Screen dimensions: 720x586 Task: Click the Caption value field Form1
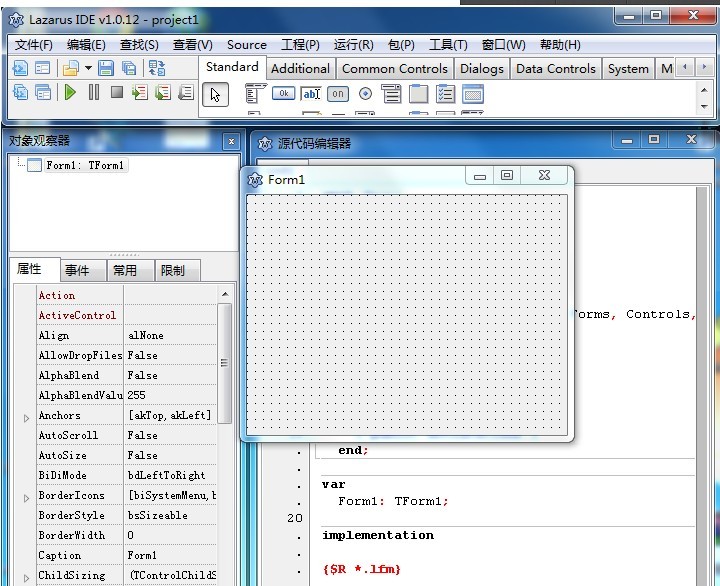tap(170, 555)
